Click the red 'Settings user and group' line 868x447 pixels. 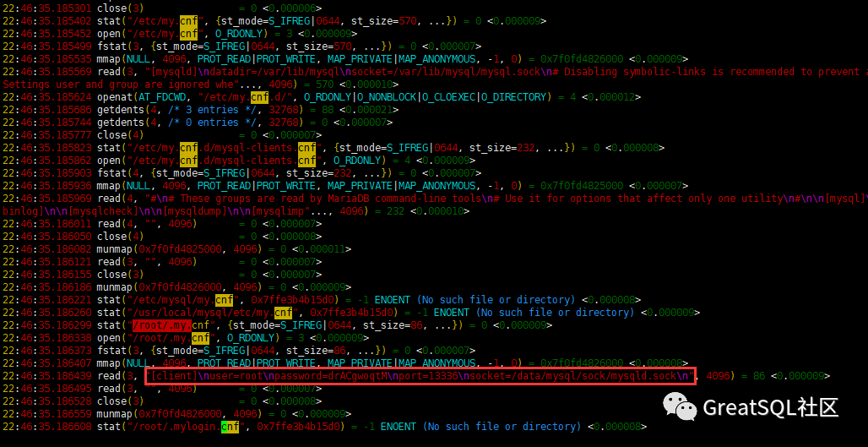(118, 84)
